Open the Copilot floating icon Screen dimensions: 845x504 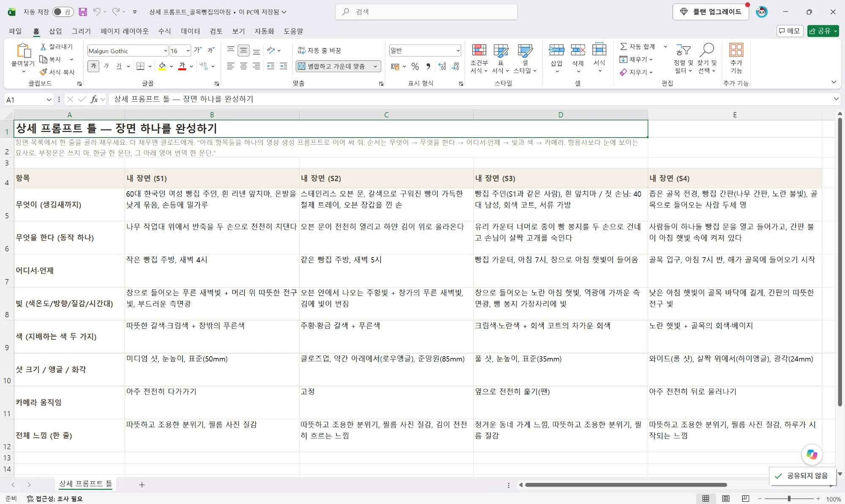coord(812,454)
